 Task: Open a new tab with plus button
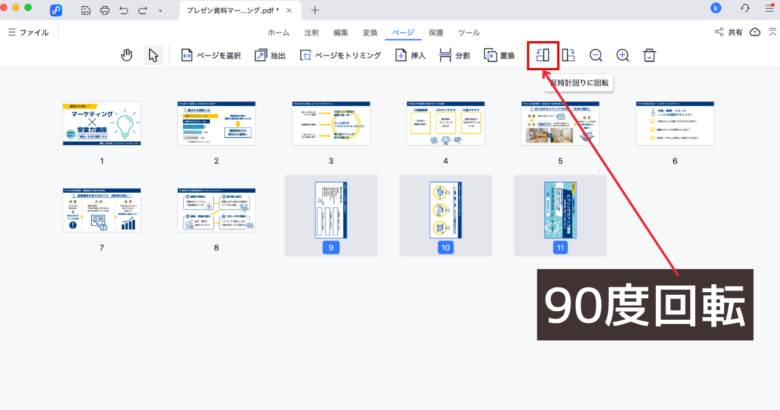(x=315, y=10)
